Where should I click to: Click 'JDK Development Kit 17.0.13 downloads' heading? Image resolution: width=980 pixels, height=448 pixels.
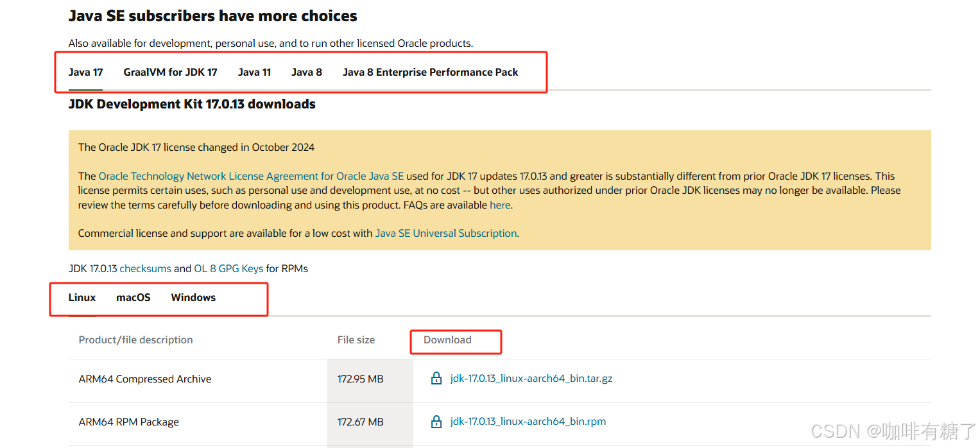(192, 104)
